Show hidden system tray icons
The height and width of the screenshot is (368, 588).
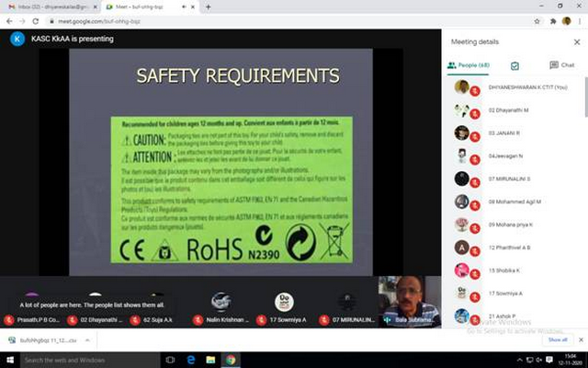[519, 360]
